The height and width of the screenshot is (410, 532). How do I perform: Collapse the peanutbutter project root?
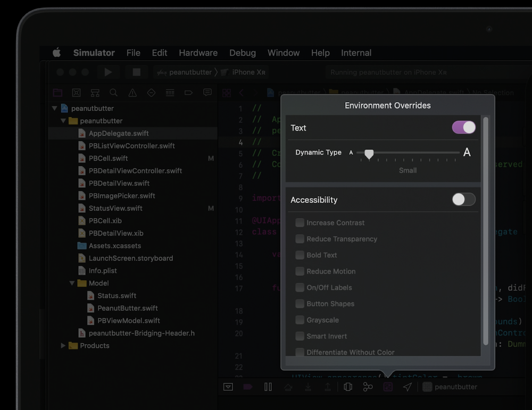click(x=55, y=108)
